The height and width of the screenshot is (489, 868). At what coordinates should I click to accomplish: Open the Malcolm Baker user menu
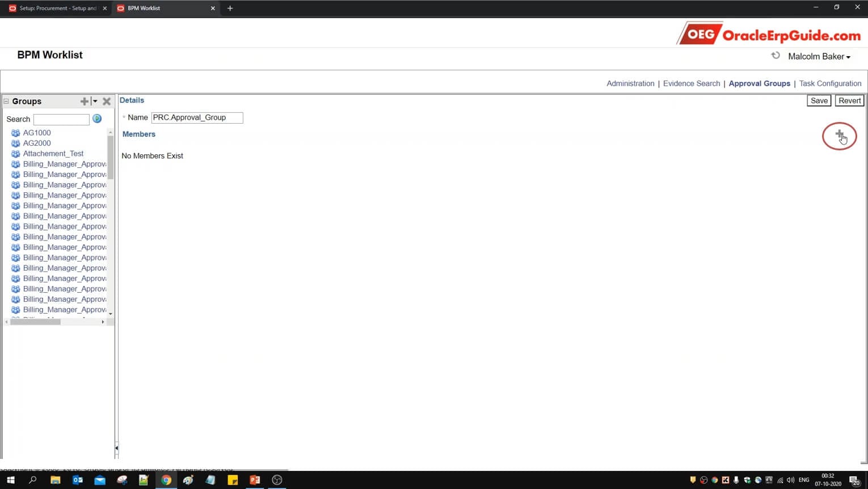(x=819, y=56)
